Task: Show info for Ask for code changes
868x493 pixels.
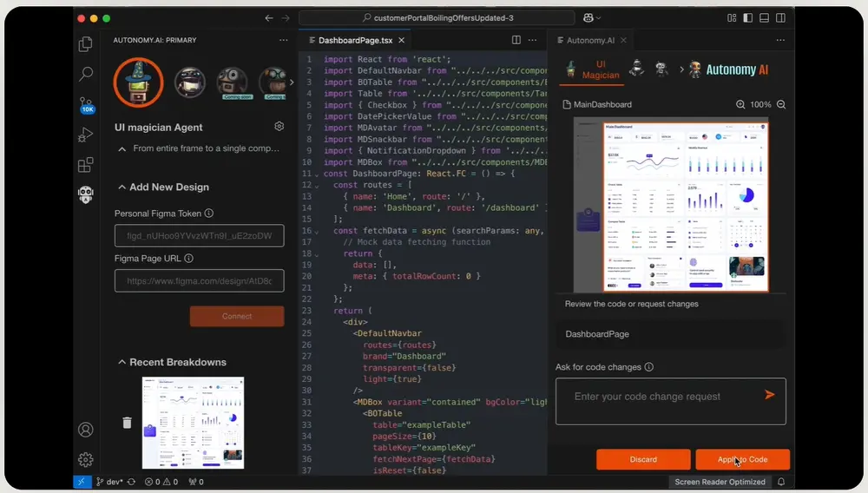Action: 648,367
